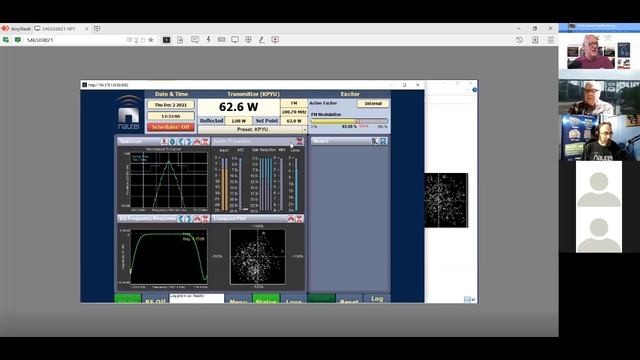Click the Nautel Menu button
The width and height of the screenshot is (640, 360).
(238, 299)
